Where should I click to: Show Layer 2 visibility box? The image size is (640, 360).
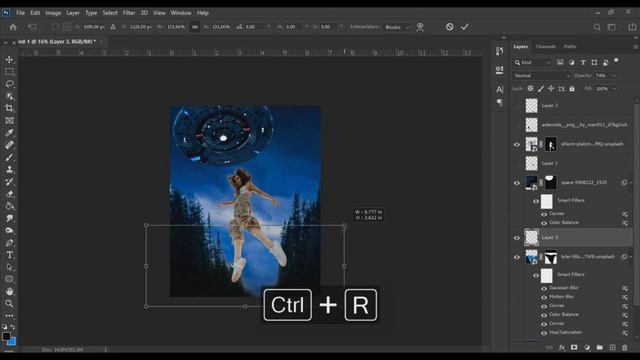(x=517, y=106)
